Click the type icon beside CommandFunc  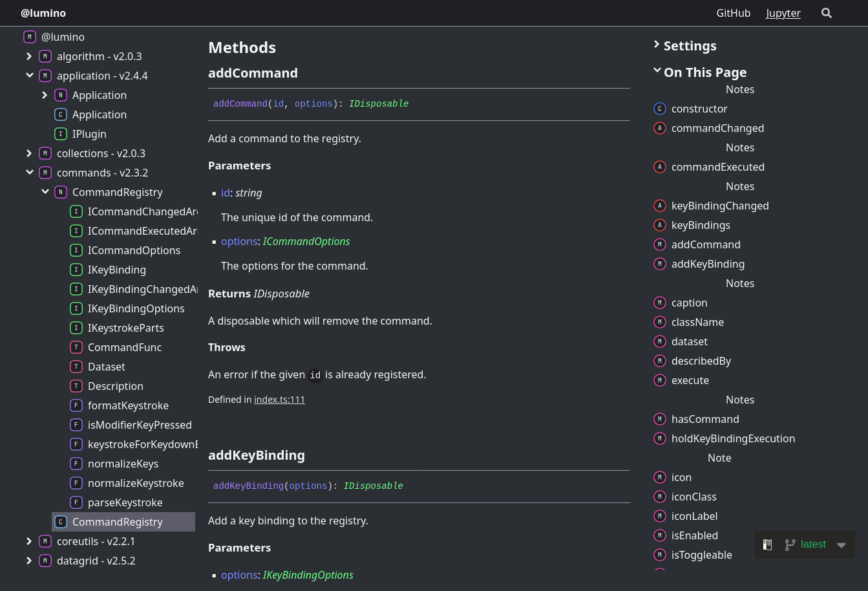tap(76, 347)
